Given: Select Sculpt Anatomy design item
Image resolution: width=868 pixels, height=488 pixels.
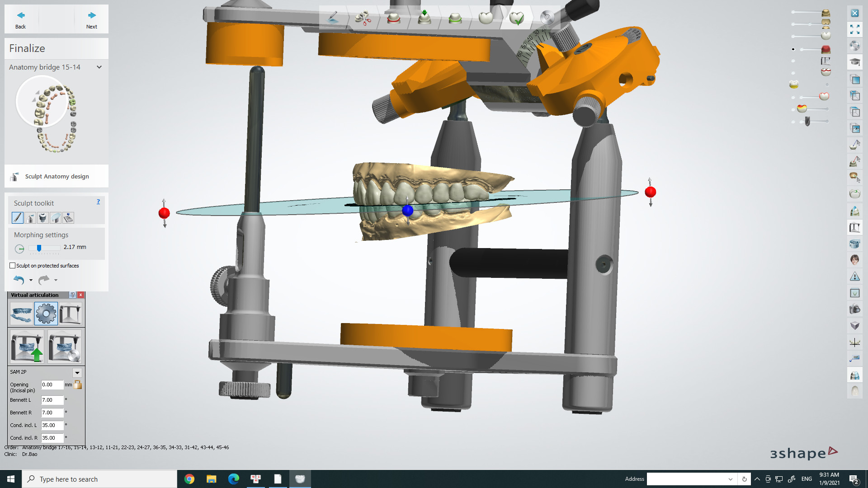Looking at the screenshot, I should pos(57,176).
